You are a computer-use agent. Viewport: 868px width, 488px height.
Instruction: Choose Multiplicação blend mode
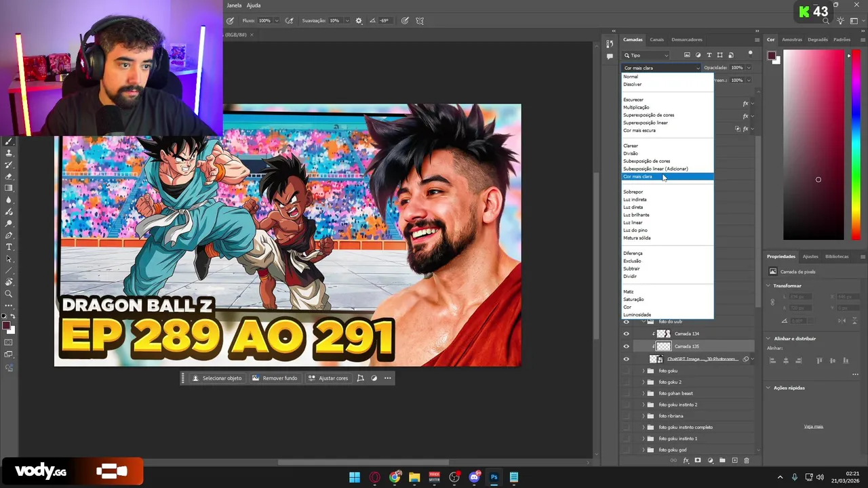pos(636,107)
